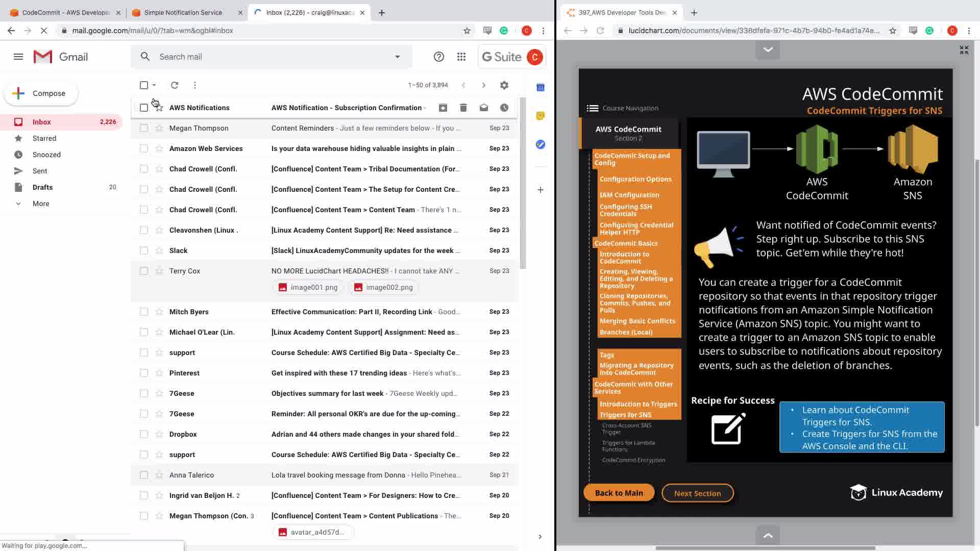Expand More in Gmail sidebar
980x551 pixels.
41,204
